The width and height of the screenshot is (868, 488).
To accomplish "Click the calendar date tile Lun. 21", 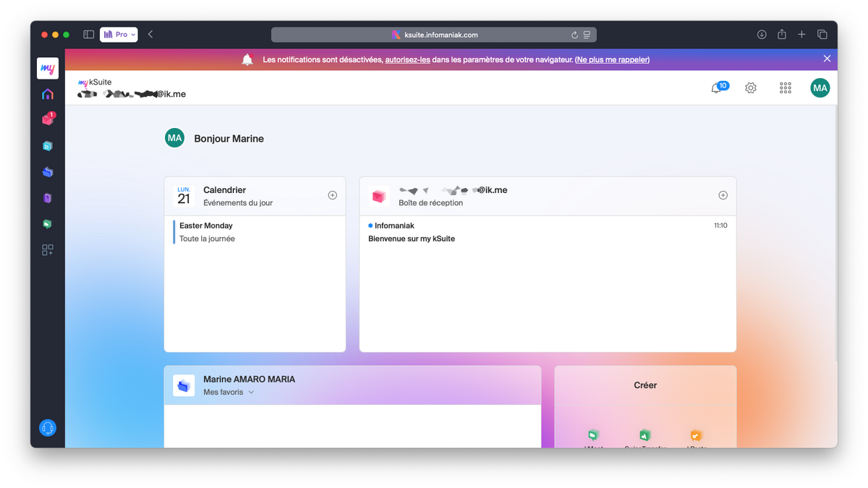I will 184,196.
